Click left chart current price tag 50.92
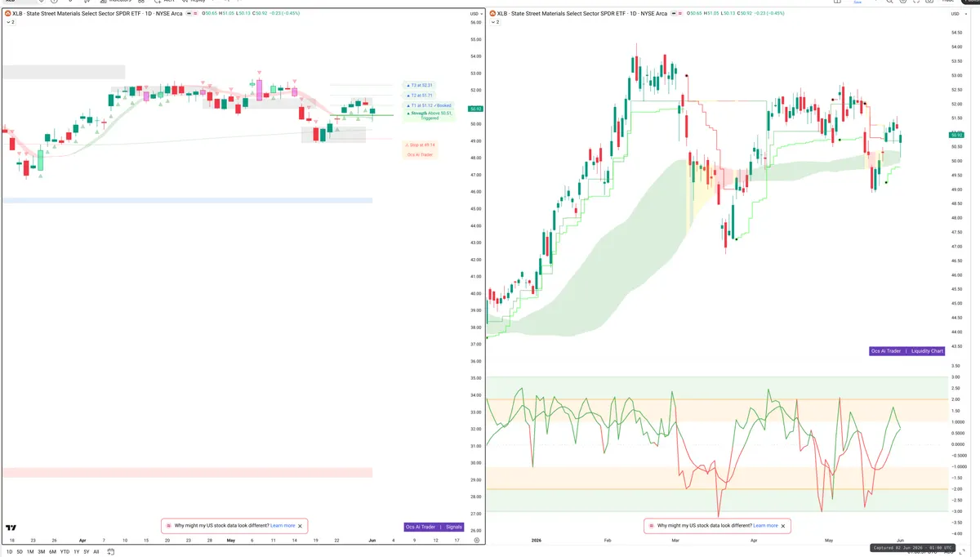This screenshot has width=980, height=557. point(475,109)
